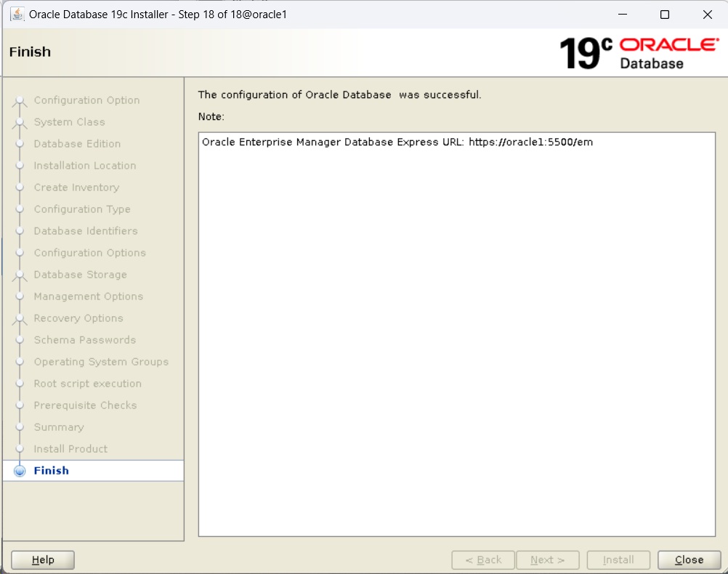Select the Summary step label
The image size is (728, 574).
click(59, 427)
